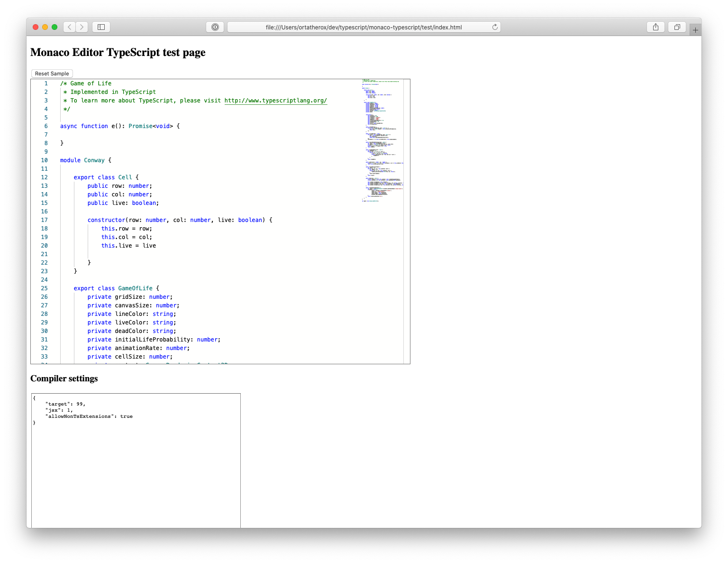Reload the page with the refresh icon
This screenshot has height=563, width=728.
pos(495,27)
